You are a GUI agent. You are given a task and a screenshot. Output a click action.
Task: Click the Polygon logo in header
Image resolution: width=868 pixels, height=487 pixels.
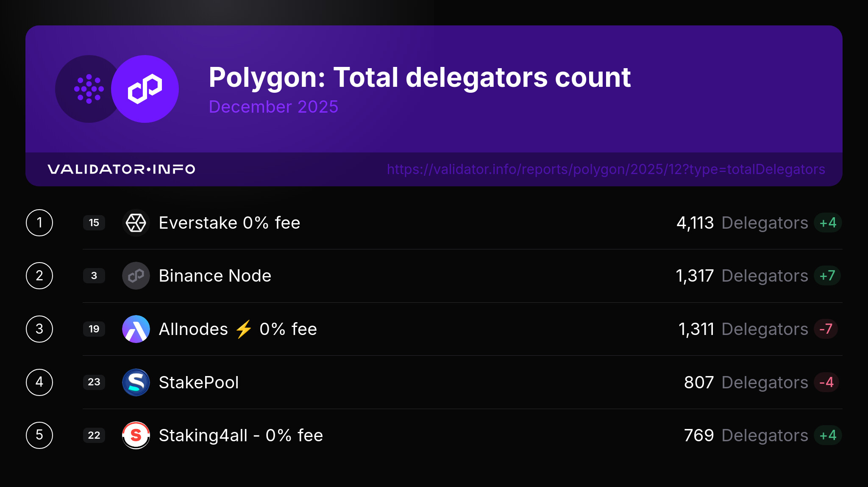(145, 89)
